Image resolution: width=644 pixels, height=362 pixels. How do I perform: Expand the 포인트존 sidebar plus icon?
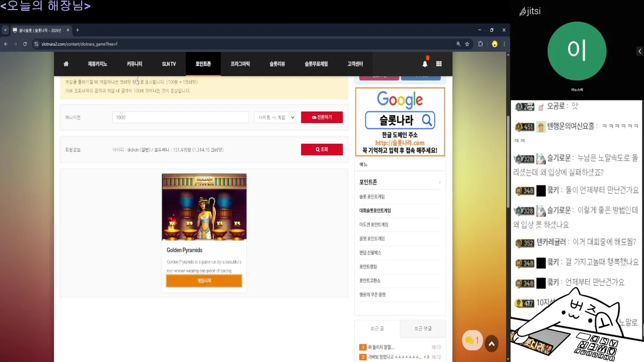tap(440, 182)
